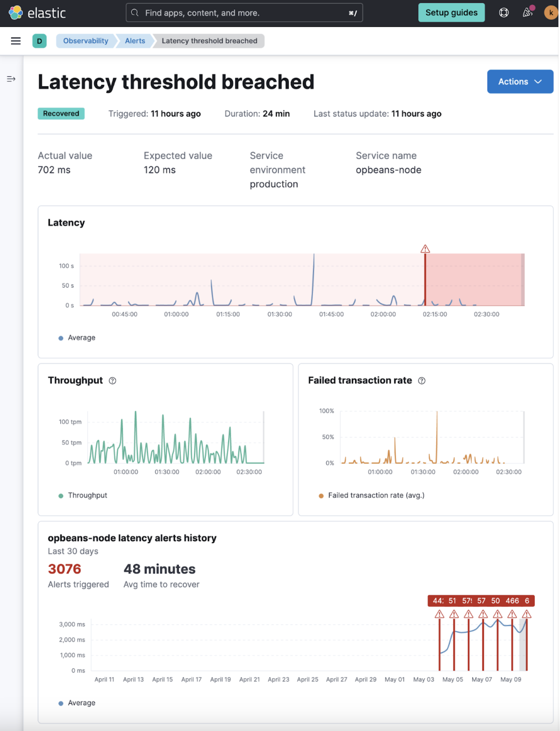Click Failed transaction rate info icon
Screen dimensions: 560x731
pyautogui.click(x=422, y=381)
